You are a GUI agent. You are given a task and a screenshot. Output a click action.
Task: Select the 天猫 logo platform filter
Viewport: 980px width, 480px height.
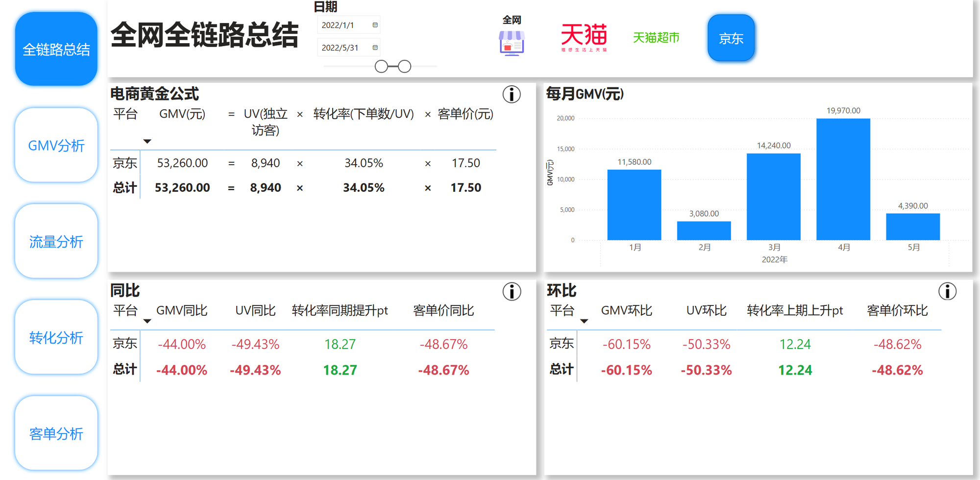click(584, 37)
